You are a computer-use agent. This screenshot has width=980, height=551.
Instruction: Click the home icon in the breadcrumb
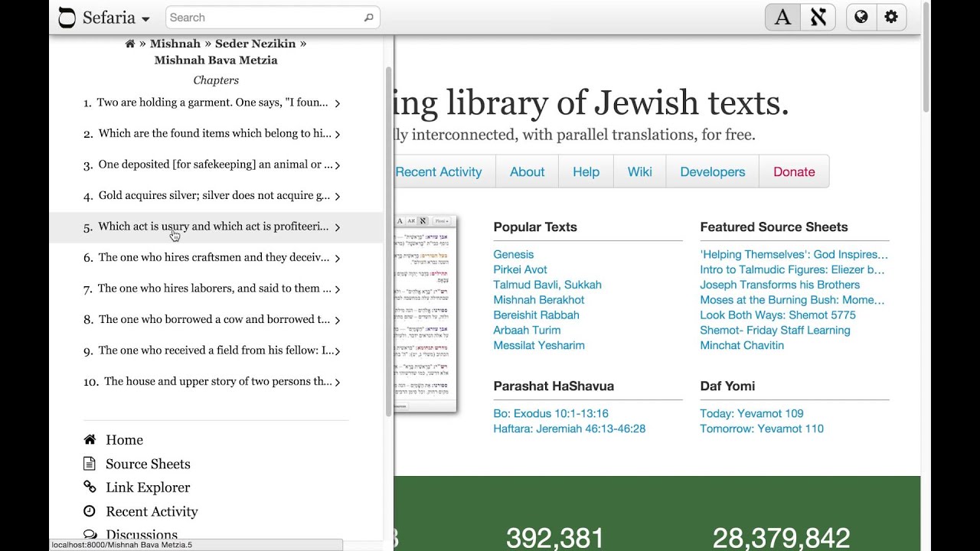point(130,44)
